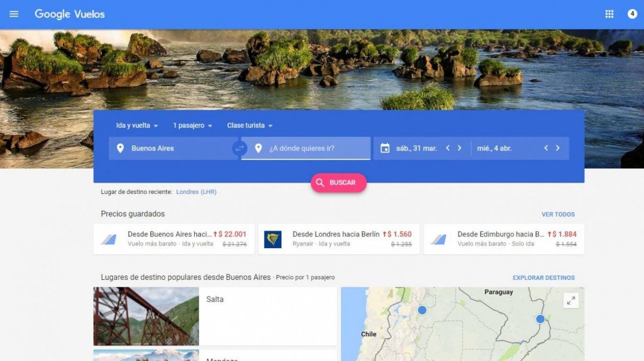Click the $ 1.884 price text

[565, 234]
